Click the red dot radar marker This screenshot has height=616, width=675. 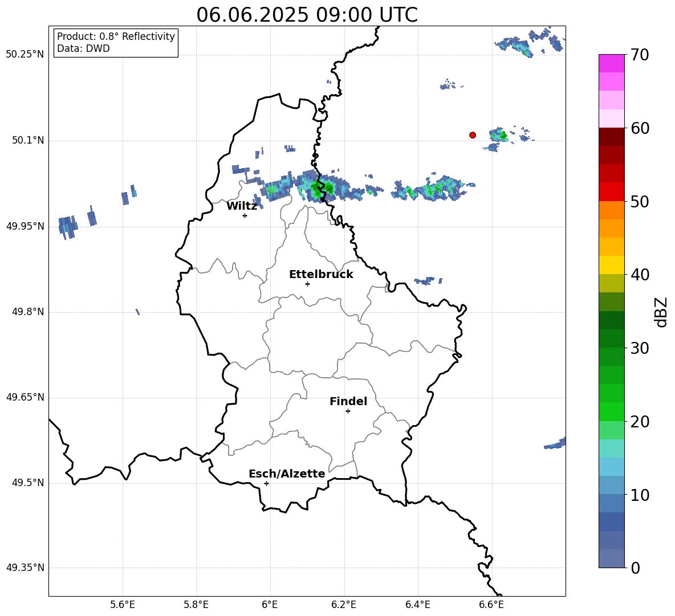coord(473,135)
